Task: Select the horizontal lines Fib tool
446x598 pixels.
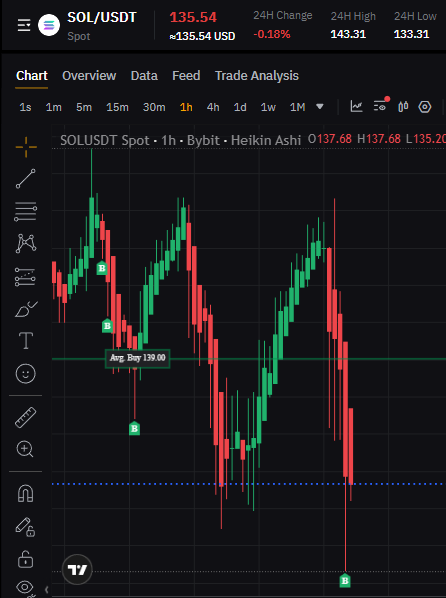Action: [x=26, y=212]
